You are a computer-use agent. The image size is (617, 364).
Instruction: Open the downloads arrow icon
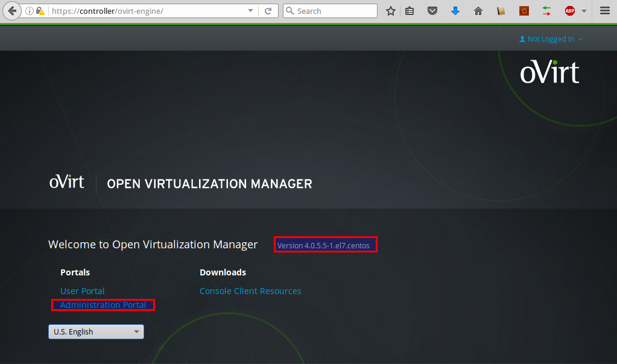pos(455,11)
